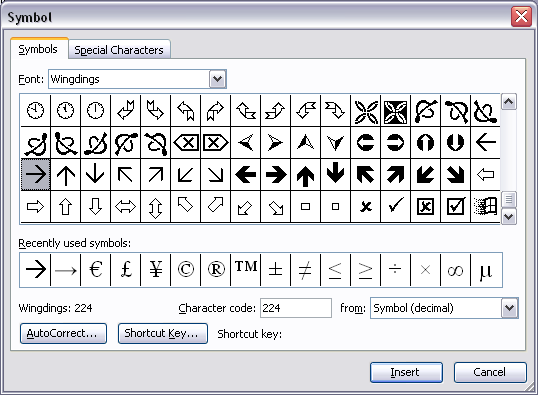Open the Font dropdown list
Screen dimensions: 538x395
tap(218, 79)
